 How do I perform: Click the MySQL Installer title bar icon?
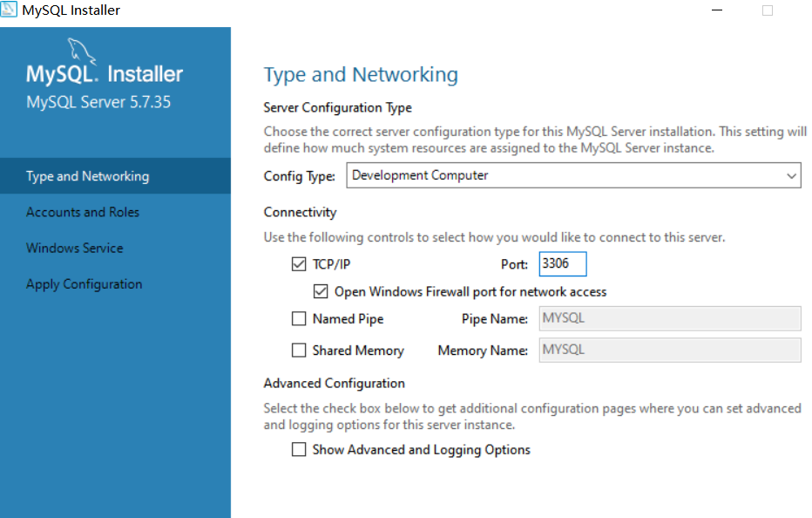tap(9, 9)
